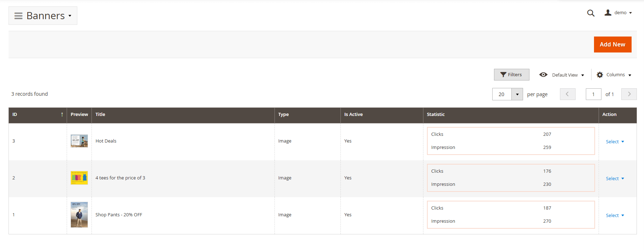The height and width of the screenshot is (250, 644).
Task: Click the Add New button
Action: point(612,45)
